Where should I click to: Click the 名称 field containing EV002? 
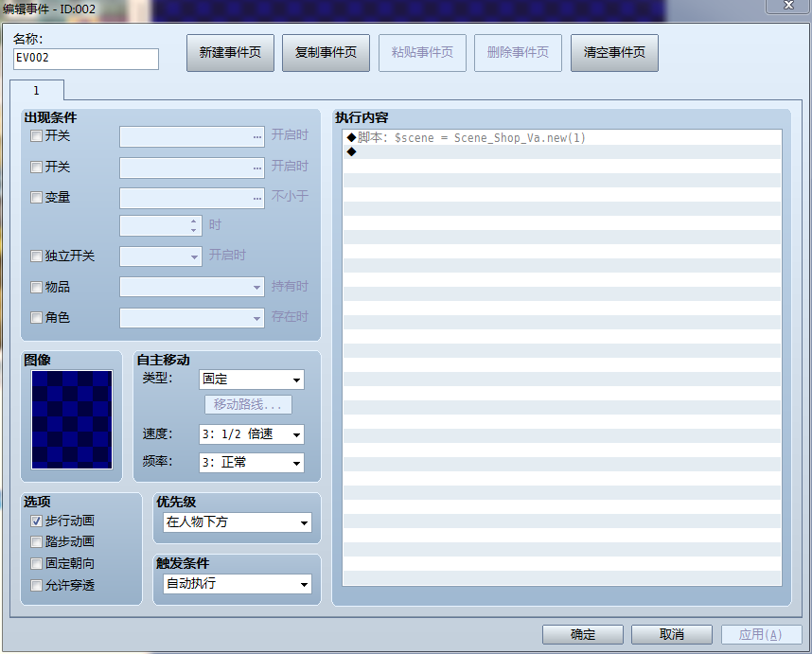[86, 59]
